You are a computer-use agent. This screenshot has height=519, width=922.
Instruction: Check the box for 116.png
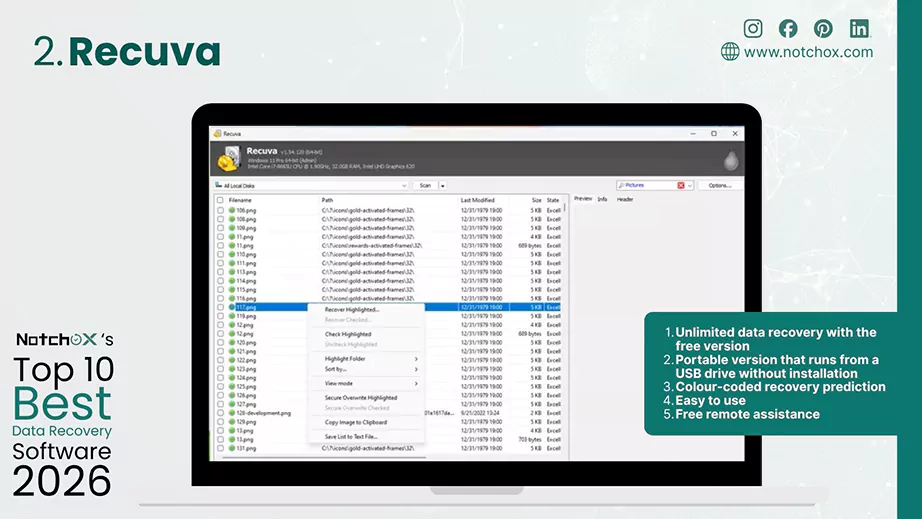tap(221, 298)
